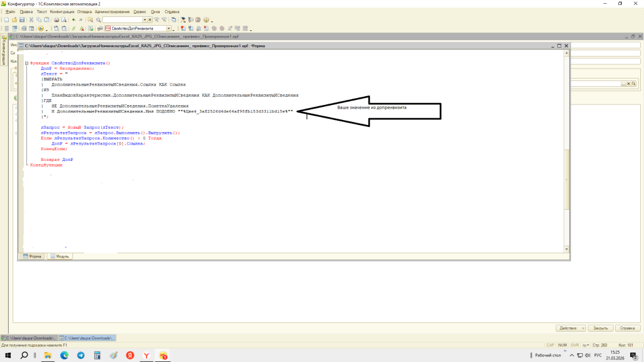Start debugging with the orange play icon
The height and width of the screenshot is (362, 644).
coord(41,29)
